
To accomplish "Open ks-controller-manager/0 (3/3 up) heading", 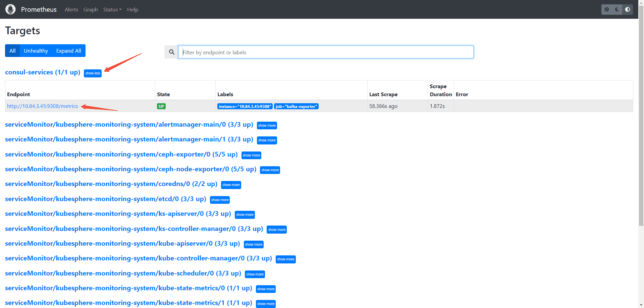I will (x=134, y=229).
